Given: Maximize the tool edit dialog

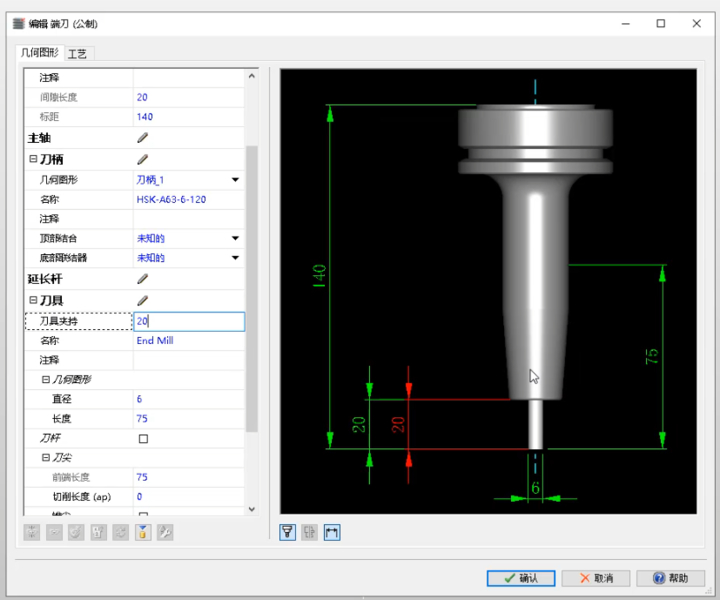Looking at the screenshot, I should click(x=661, y=23).
